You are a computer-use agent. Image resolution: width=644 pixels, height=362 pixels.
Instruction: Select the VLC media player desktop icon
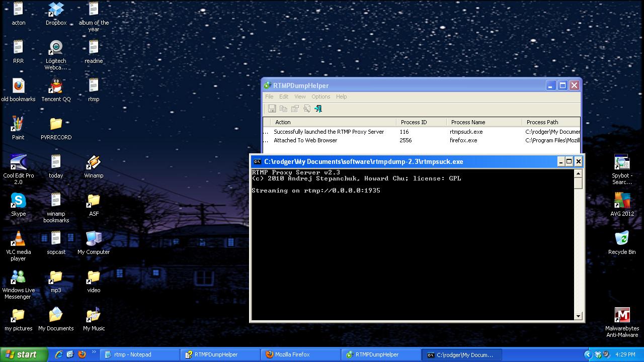18,238
